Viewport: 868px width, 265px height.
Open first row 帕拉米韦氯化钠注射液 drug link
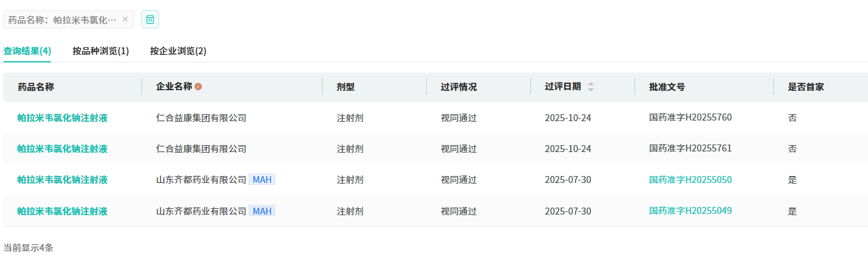point(62,117)
